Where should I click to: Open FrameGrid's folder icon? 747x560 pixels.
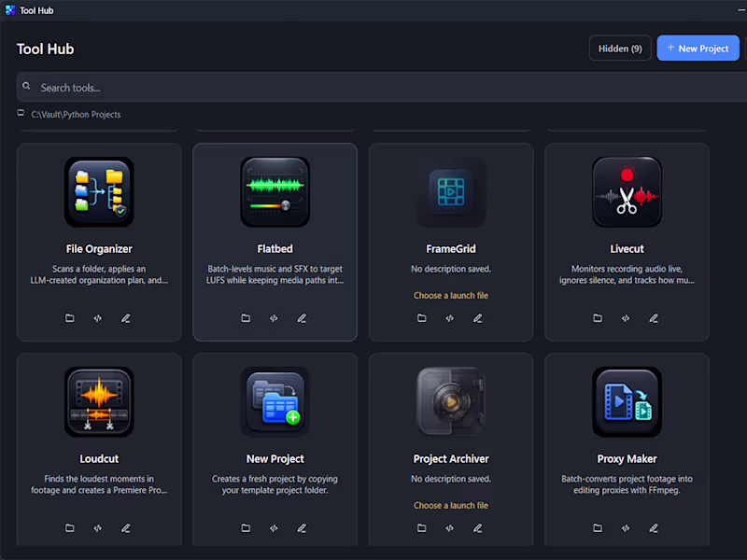[x=422, y=318]
